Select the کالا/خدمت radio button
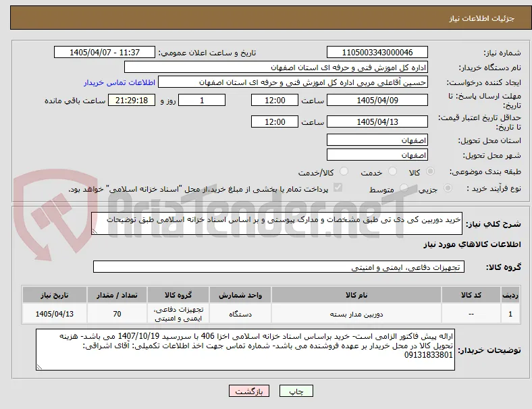 click(344, 171)
